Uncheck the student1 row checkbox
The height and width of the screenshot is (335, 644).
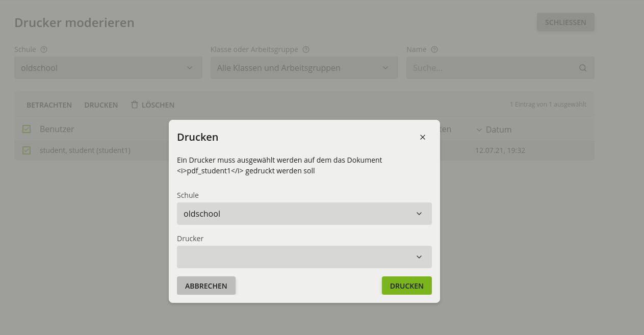coord(27,150)
